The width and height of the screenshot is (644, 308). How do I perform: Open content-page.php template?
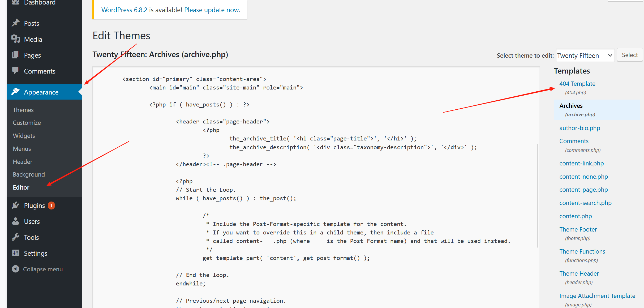click(x=584, y=190)
